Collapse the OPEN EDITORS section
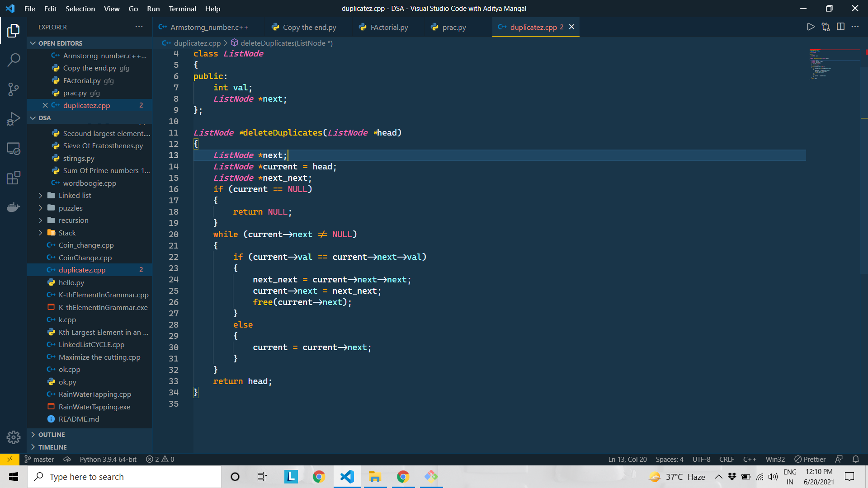The width and height of the screenshot is (868, 488). (60, 43)
